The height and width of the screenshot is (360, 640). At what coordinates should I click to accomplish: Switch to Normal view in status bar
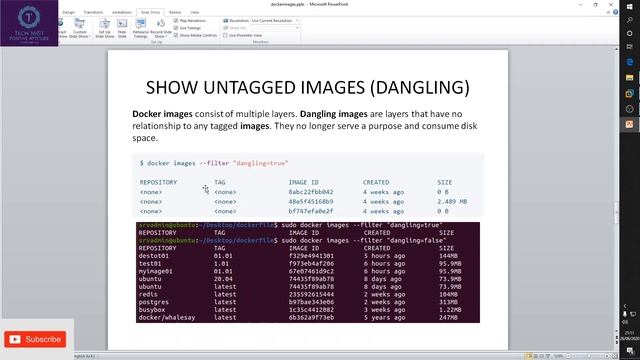pyautogui.click(x=529, y=356)
